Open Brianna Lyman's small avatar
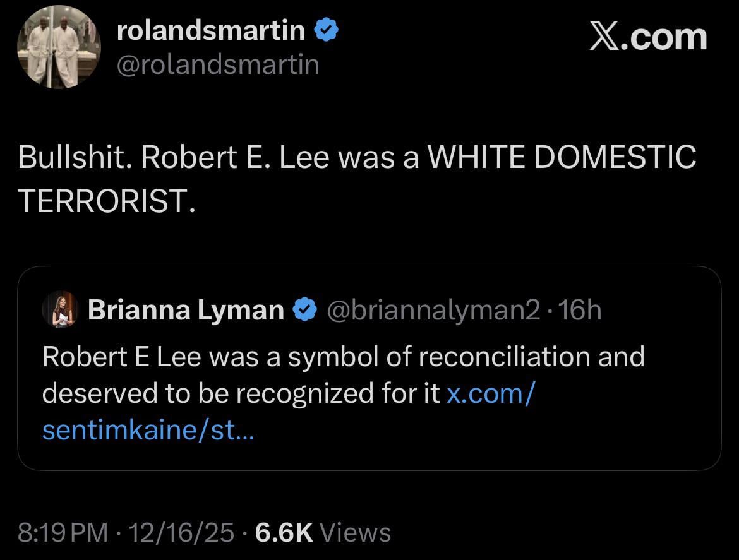The height and width of the screenshot is (560, 739). [x=59, y=309]
